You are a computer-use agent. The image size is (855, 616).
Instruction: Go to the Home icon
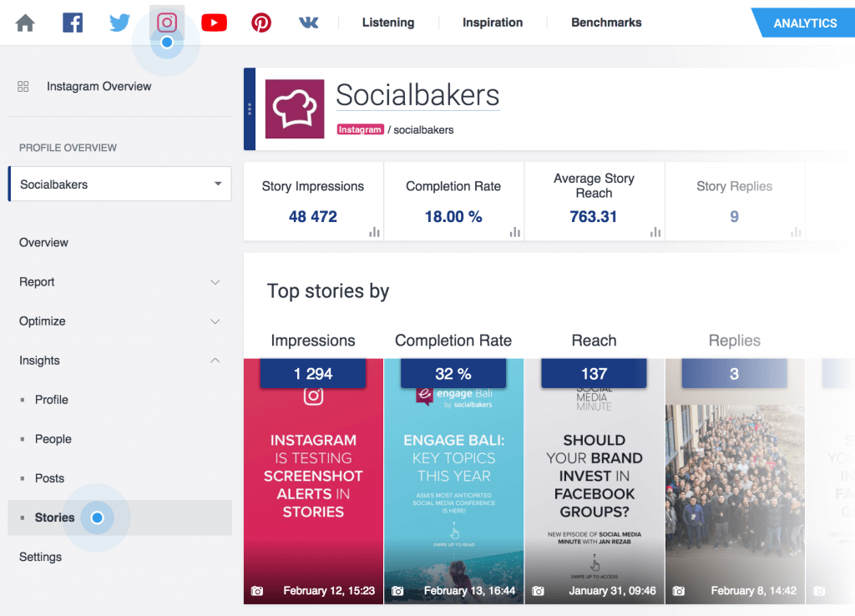[25, 23]
